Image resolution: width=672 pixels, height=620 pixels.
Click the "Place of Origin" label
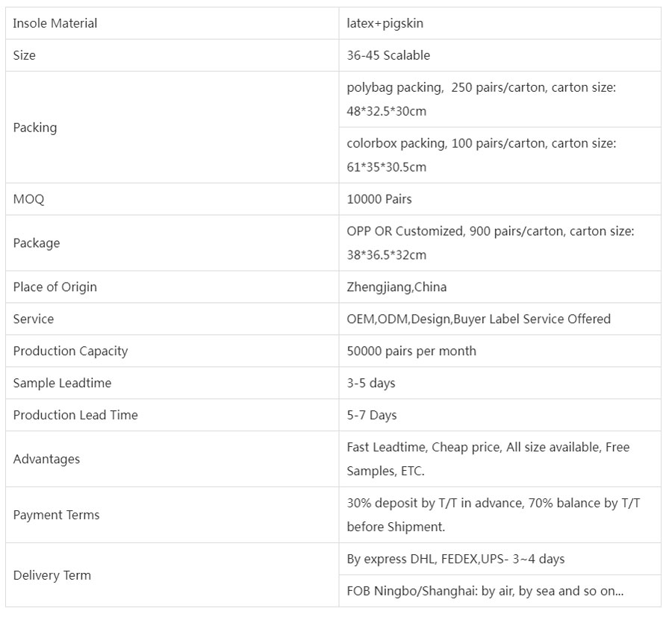click(55, 286)
